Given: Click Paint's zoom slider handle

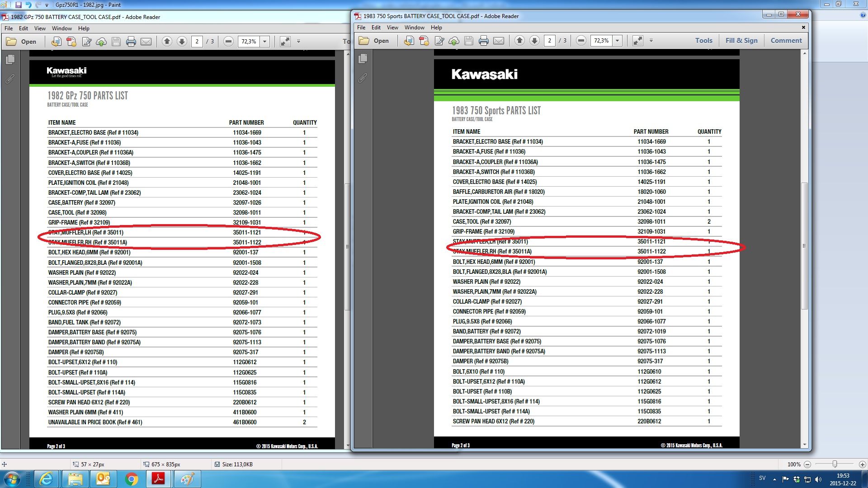Looking at the screenshot, I should tap(835, 464).
